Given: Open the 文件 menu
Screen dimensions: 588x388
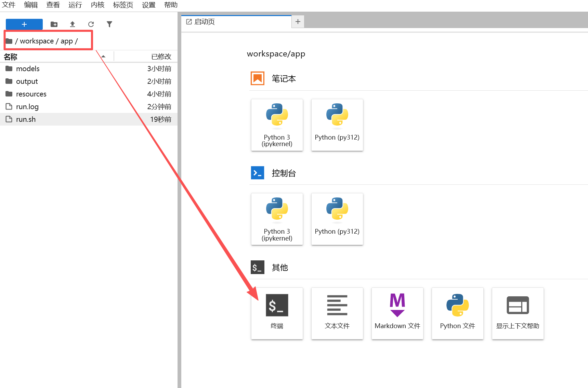Looking at the screenshot, I should coord(9,5).
